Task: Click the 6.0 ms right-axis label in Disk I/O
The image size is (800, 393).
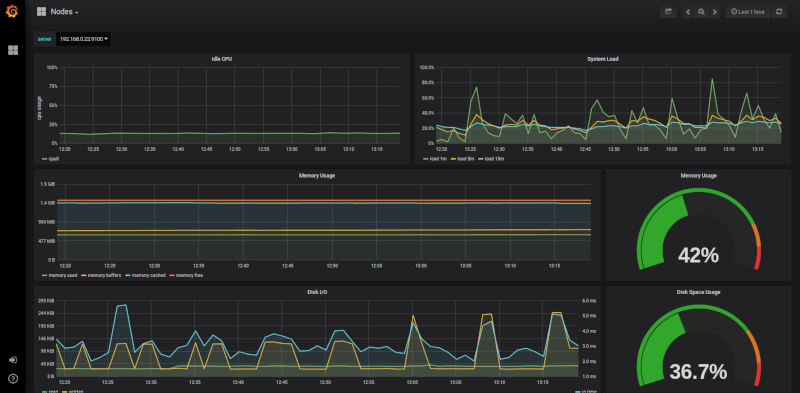Action: pos(590,301)
